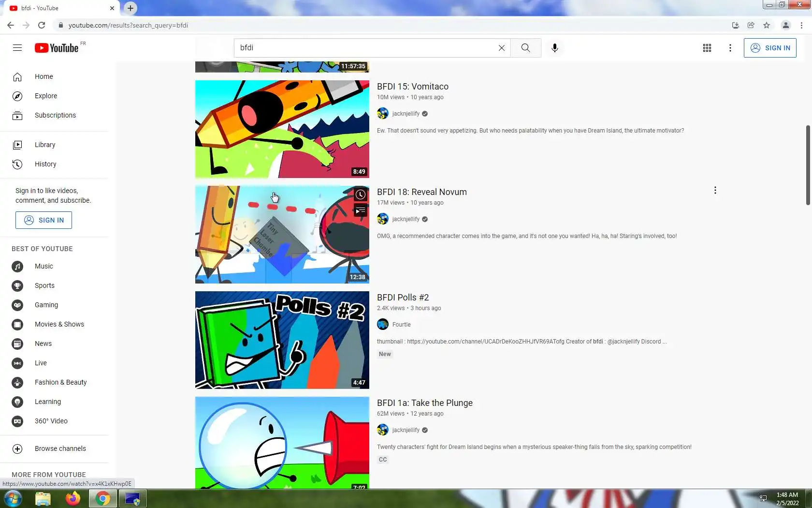This screenshot has height=508, width=812.
Task: Open the YouTube apps grid
Action: (707, 48)
